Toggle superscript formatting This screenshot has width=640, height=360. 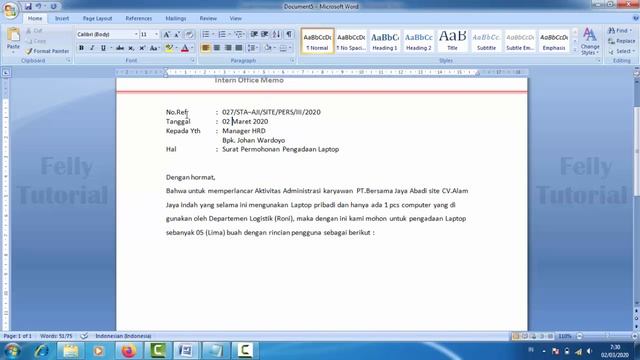point(142,48)
